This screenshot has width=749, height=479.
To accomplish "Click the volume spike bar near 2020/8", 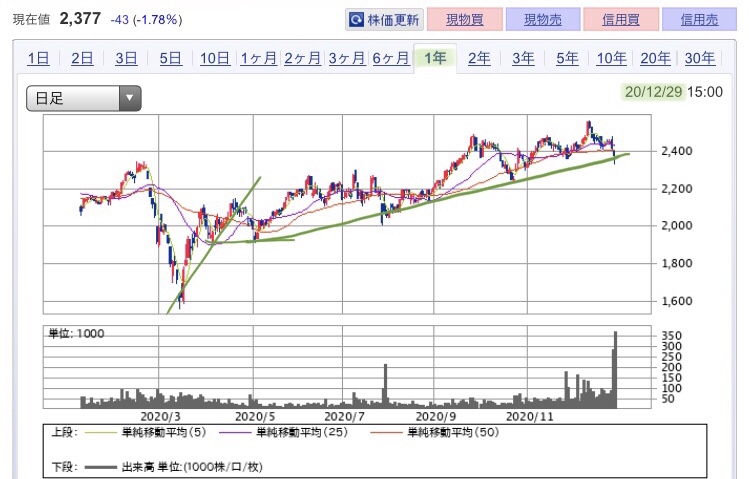I will (x=385, y=386).
